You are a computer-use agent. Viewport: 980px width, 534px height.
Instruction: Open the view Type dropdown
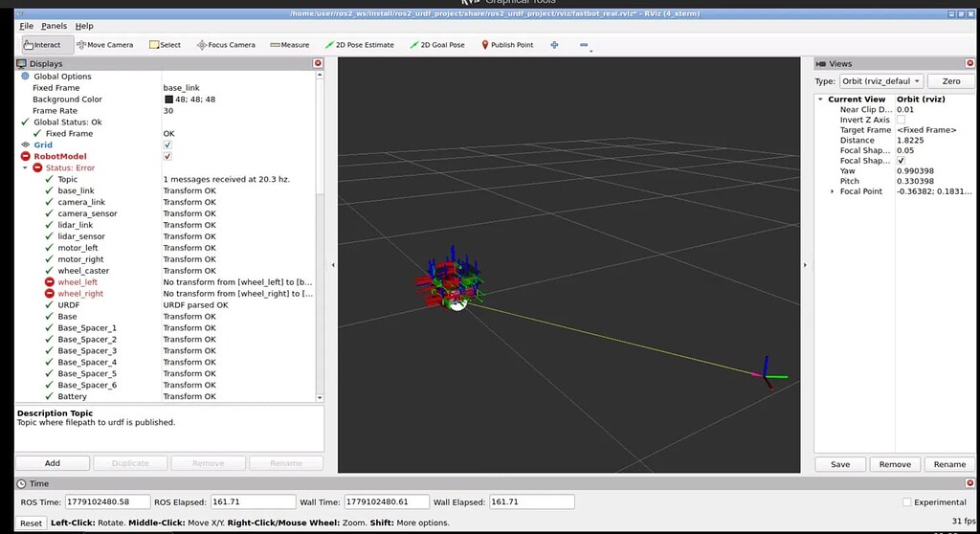[881, 81]
